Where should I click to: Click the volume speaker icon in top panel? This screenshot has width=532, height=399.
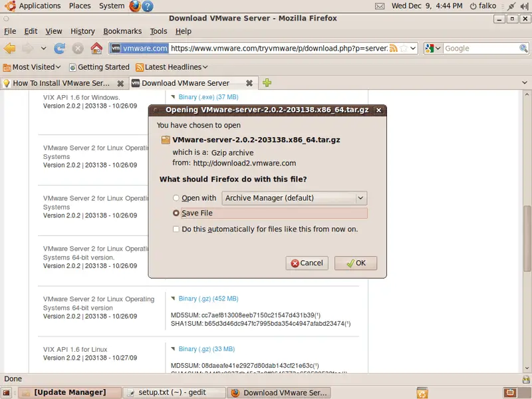coord(524,6)
